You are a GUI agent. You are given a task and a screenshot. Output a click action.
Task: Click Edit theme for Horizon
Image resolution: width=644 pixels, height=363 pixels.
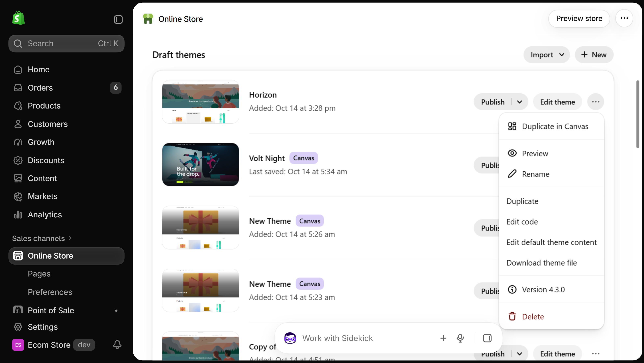[558, 102]
